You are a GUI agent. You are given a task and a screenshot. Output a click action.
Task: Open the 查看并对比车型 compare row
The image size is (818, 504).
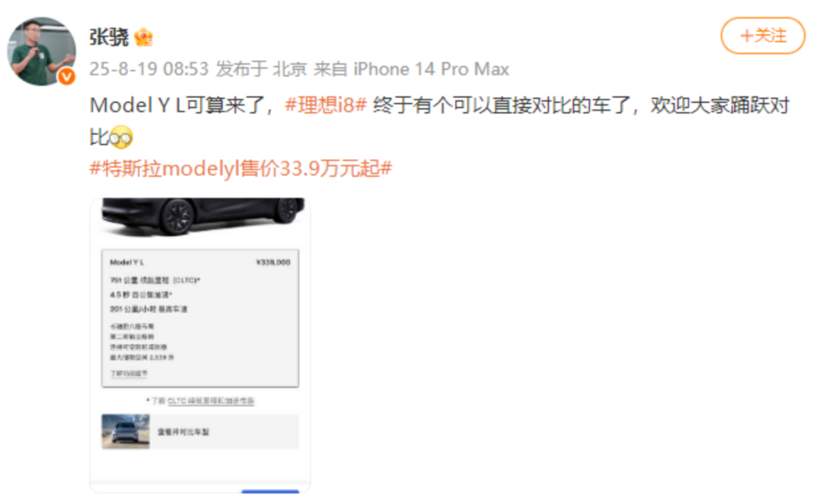pos(200,431)
